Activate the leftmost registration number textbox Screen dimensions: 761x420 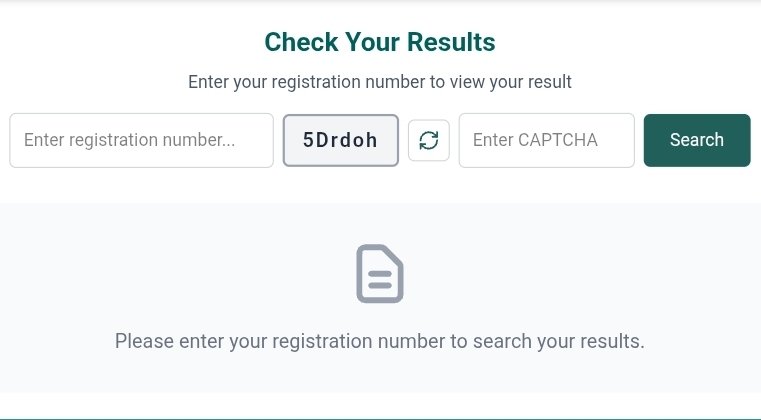141,140
